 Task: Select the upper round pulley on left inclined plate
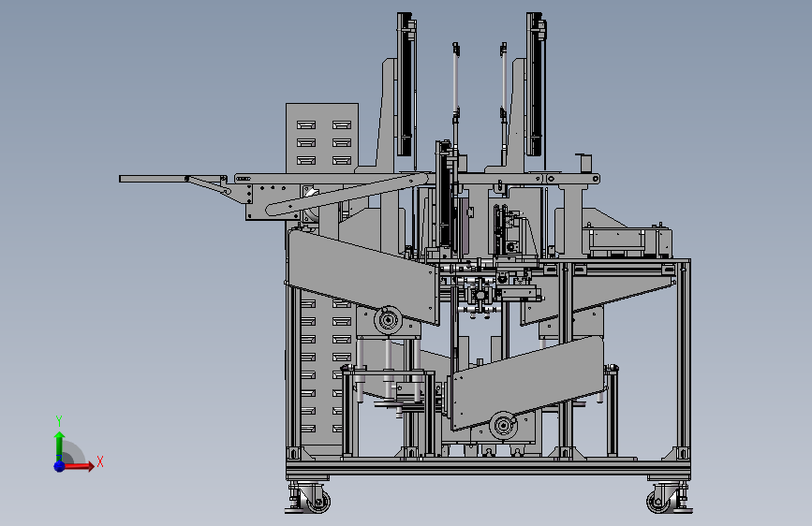[388, 319]
